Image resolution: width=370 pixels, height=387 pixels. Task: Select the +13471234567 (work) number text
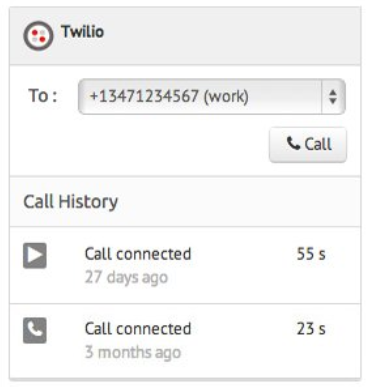pyautogui.click(x=169, y=97)
